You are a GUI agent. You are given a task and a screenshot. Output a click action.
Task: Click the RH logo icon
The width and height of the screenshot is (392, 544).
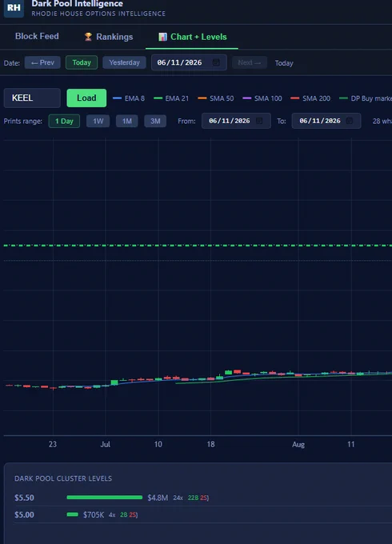click(x=14, y=8)
